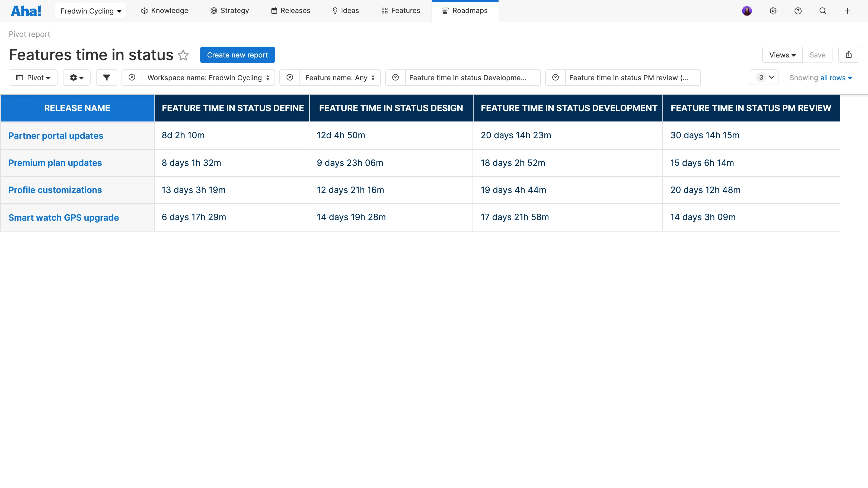Viewport: 868px width, 488px height.
Task: Star the Features time in status report
Action: [183, 55]
